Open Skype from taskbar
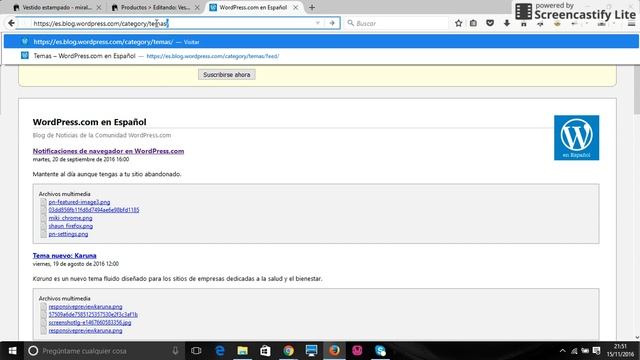Viewport: 640px width, 360px height. (x=380, y=351)
